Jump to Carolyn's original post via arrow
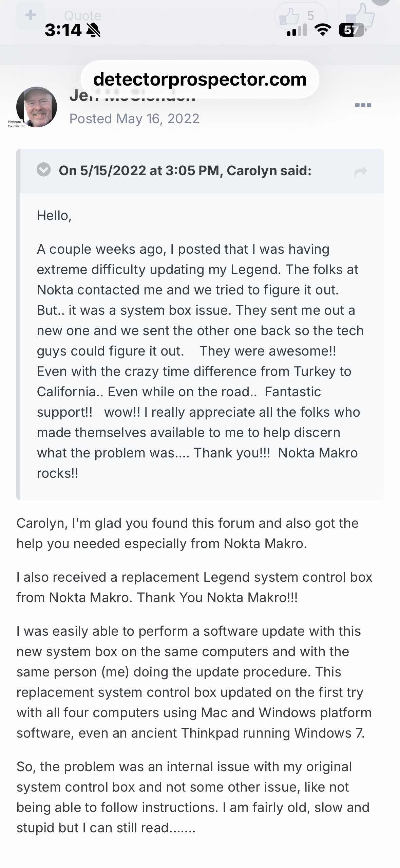The height and width of the screenshot is (868, 400). (361, 172)
